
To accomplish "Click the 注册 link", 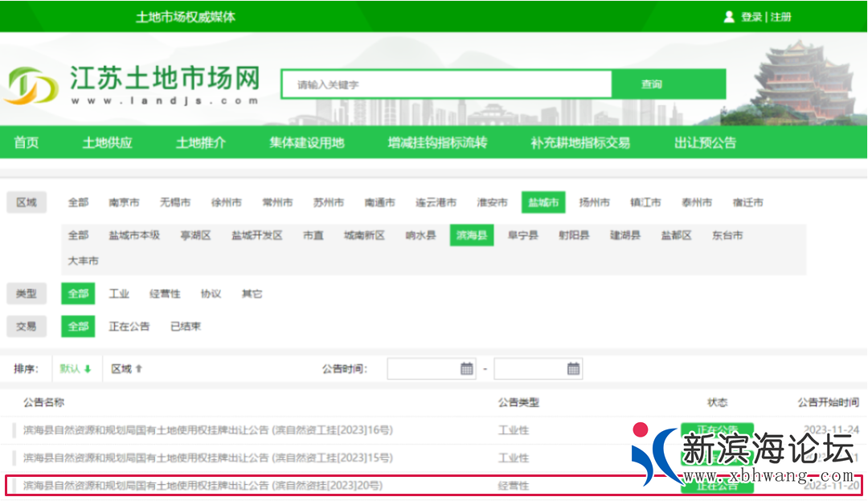I will [781, 17].
